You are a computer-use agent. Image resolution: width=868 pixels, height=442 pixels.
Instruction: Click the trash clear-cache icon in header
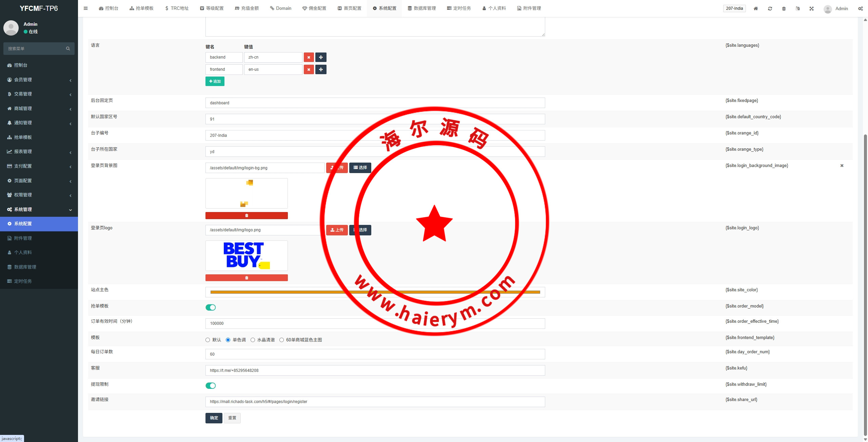point(784,8)
